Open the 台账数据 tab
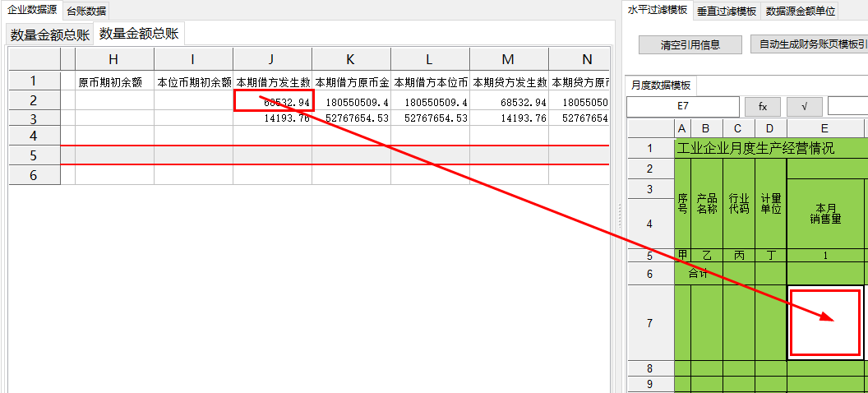 click(x=86, y=11)
